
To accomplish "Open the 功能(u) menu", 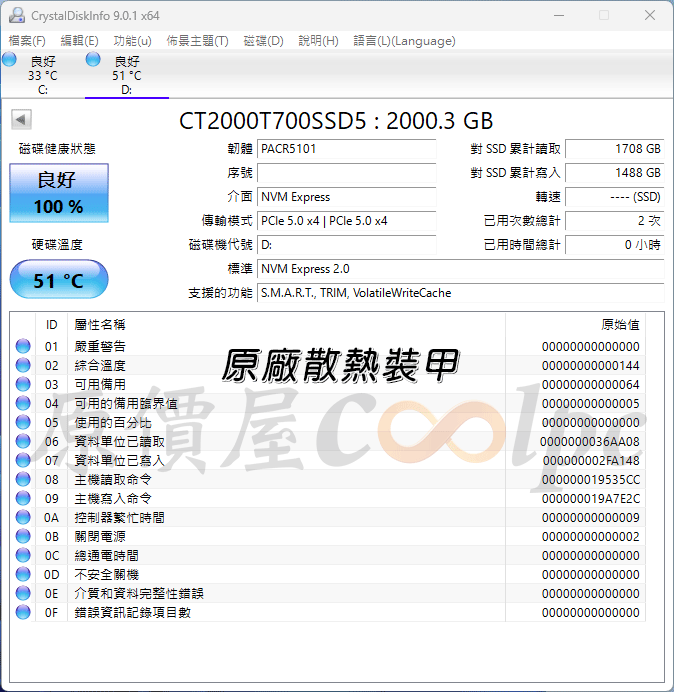I will [132, 41].
